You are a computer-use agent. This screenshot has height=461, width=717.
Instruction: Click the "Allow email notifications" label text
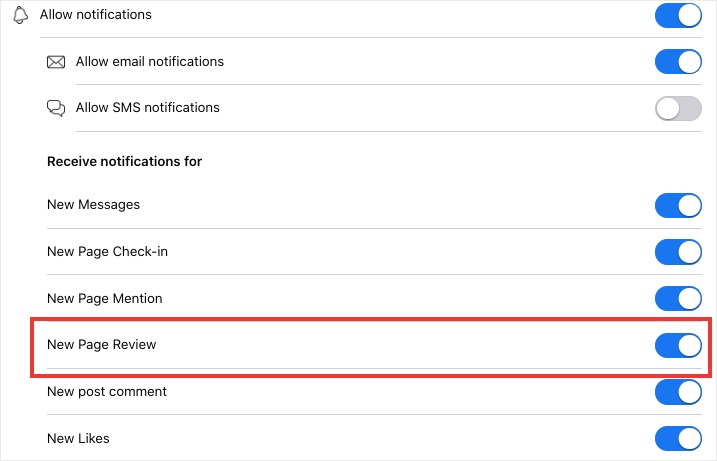(x=150, y=62)
